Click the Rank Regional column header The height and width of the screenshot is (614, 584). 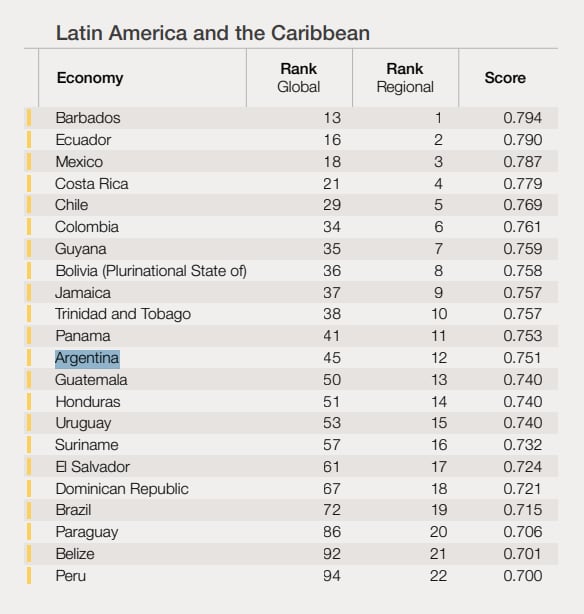pos(405,78)
